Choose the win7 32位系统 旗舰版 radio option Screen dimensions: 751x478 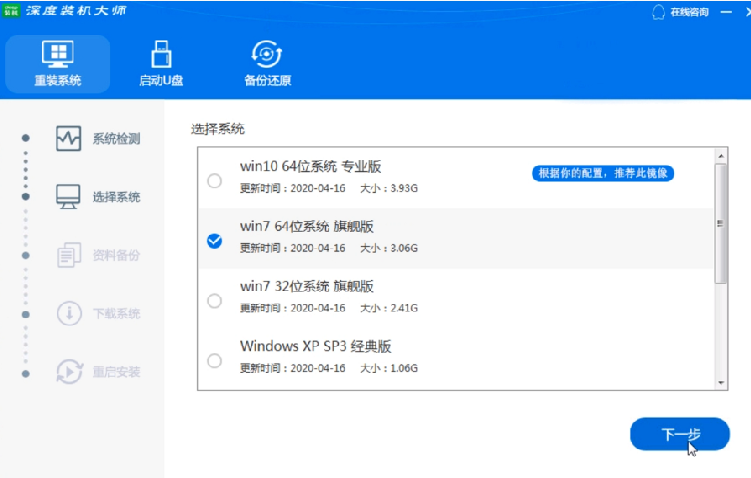click(x=214, y=300)
